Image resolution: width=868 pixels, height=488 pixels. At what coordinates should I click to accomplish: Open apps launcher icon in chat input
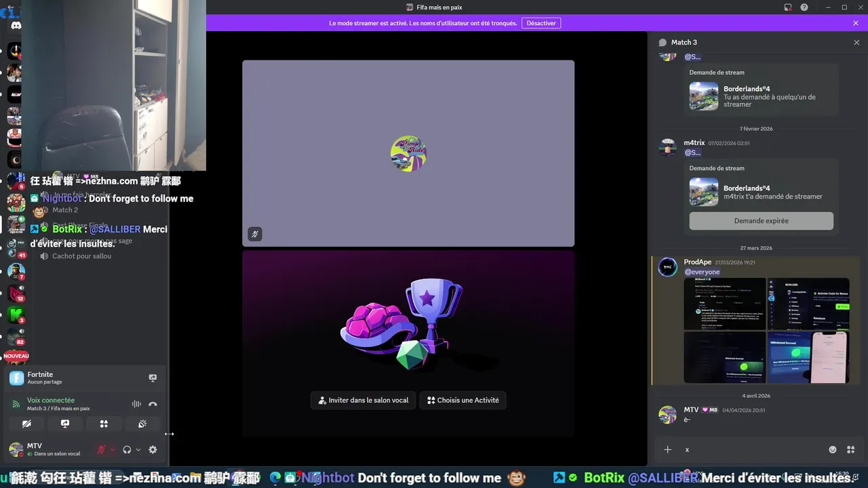tap(850, 449)
